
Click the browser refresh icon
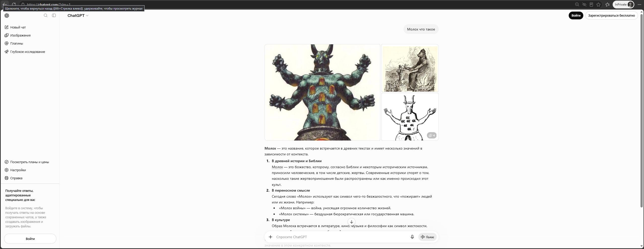[x=14, y=4]
